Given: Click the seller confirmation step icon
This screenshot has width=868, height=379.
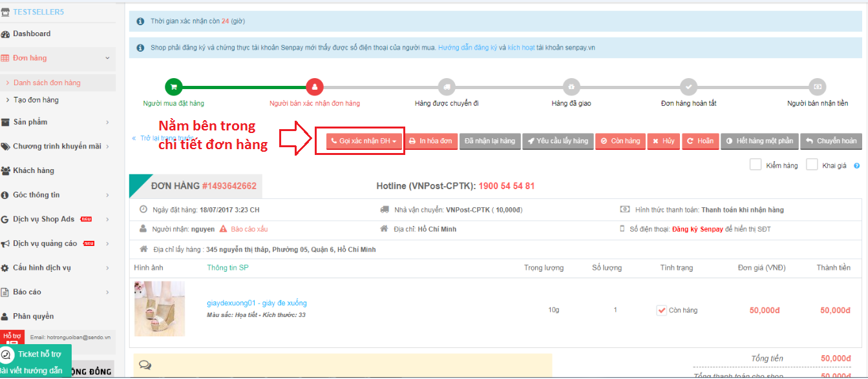Looking at the screenshot, I should click(x=314, y=87).
